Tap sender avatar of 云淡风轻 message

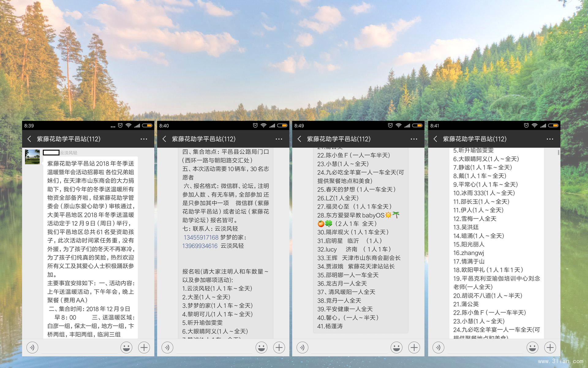32,157
